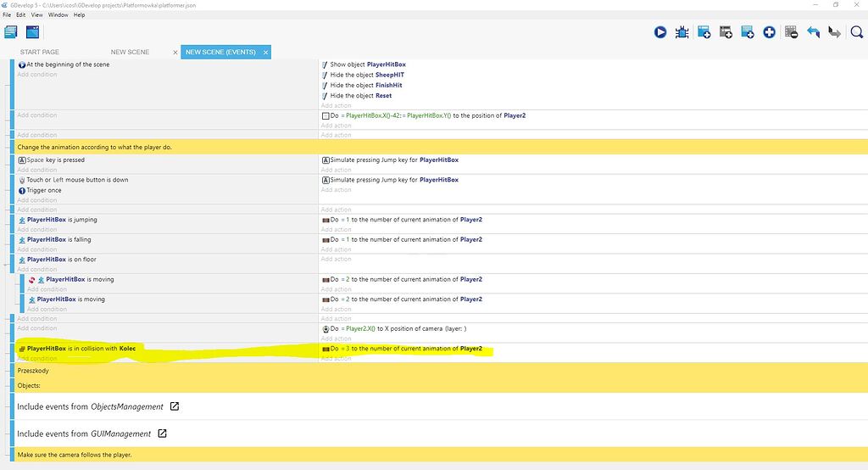868x470 pixels.
Task: Open GUIManagement external events link icon
Action: (163, 434)
